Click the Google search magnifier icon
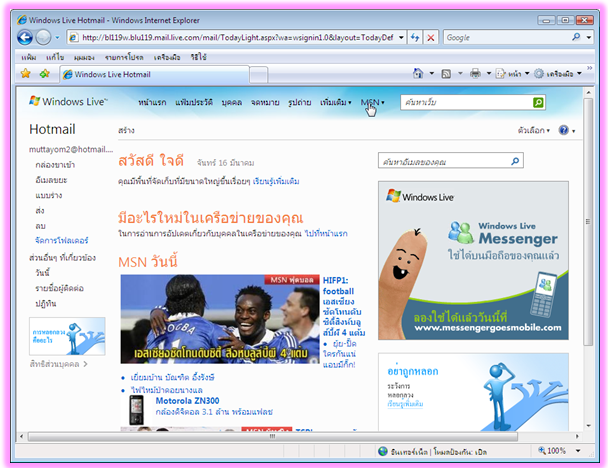Screen dimensions: 608x468 576,37
